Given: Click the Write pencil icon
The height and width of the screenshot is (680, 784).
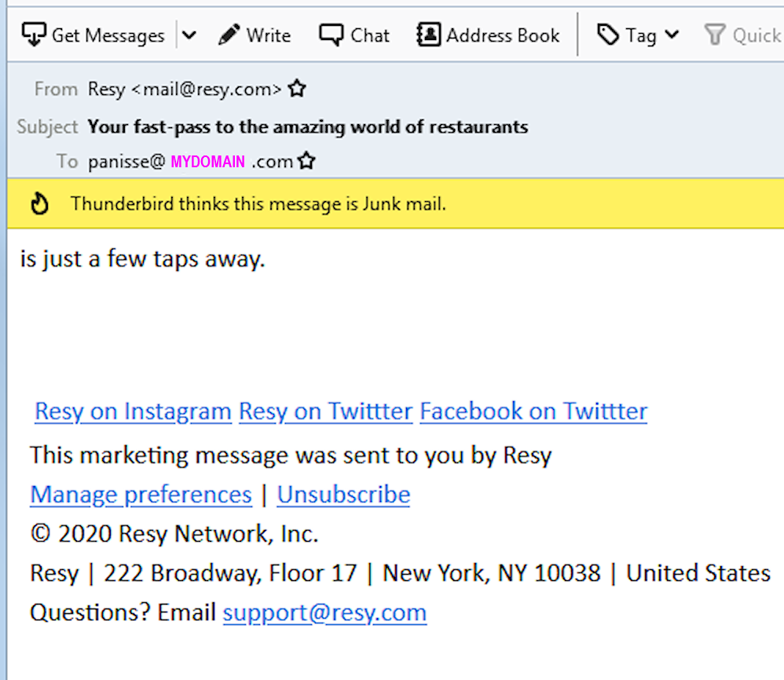Looking at the screenshot, I should click(229, 35).
